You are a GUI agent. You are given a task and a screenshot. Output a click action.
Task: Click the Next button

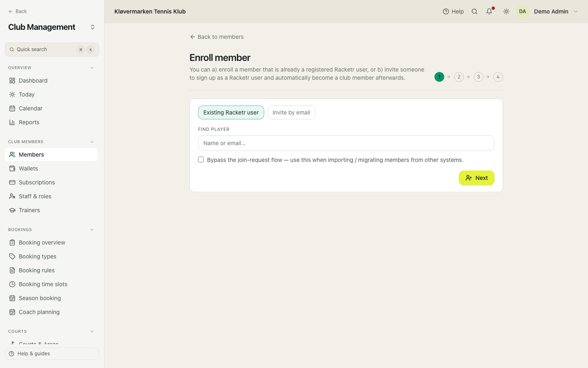coord(477,178)
